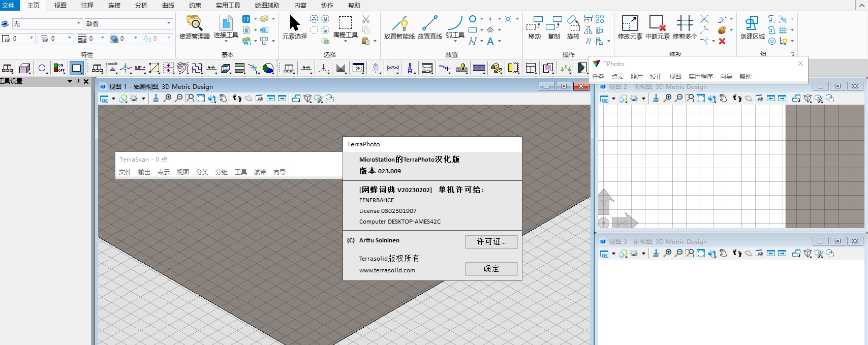
Task: Click fit view icon in 视图 1
Action: pos(201,99)
